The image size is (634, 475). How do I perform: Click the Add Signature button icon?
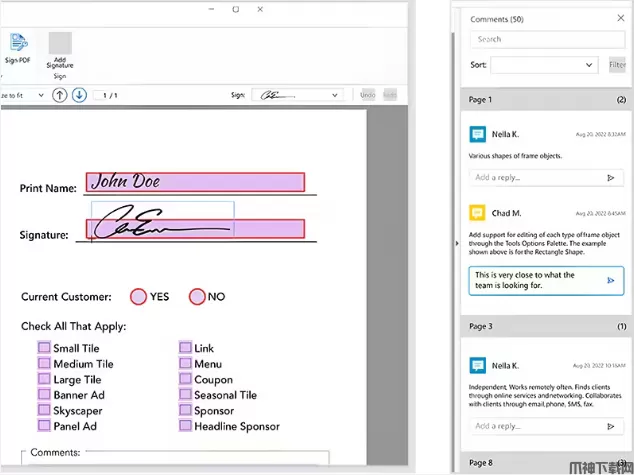(x=60, y=43)
